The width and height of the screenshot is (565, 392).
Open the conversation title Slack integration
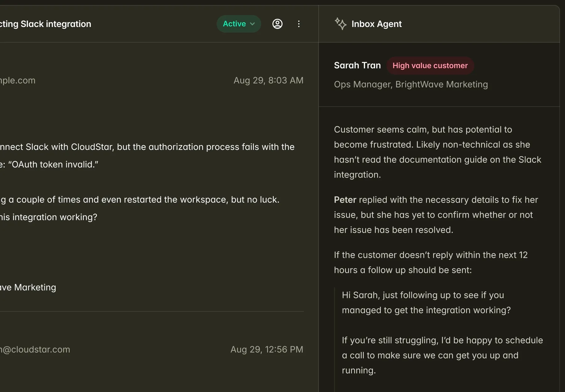pos(46,24)
